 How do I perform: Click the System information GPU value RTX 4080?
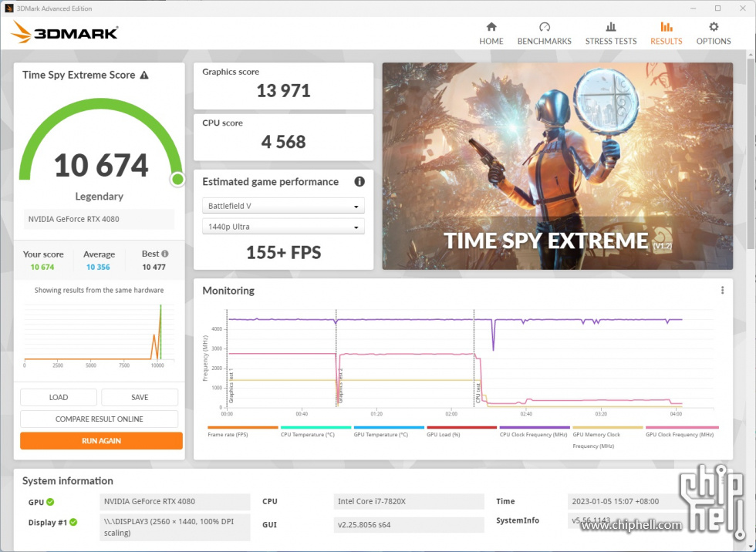point(175,501)
